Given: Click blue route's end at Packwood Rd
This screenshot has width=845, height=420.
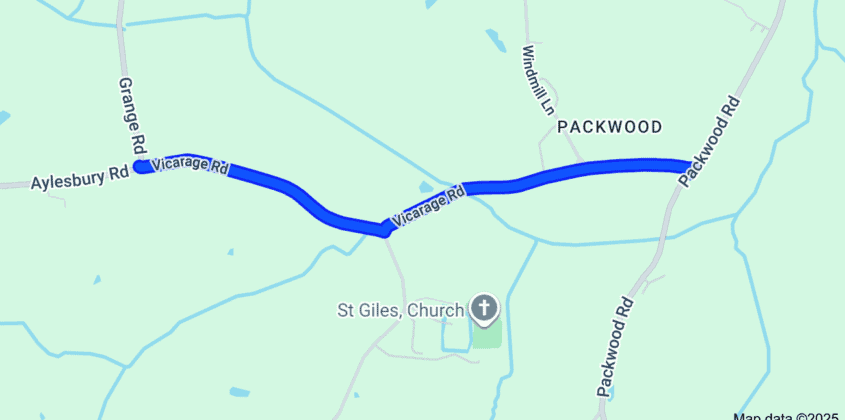Looking at the screenshot, I should (686, 166).
